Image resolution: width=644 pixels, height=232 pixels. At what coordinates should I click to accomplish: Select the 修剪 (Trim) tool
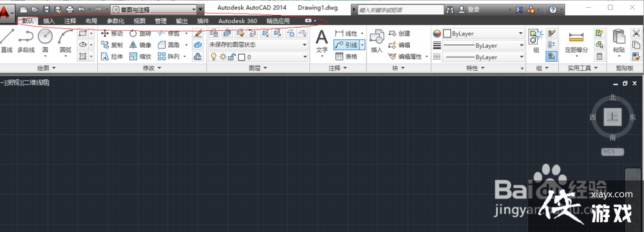tap(168, 34)
